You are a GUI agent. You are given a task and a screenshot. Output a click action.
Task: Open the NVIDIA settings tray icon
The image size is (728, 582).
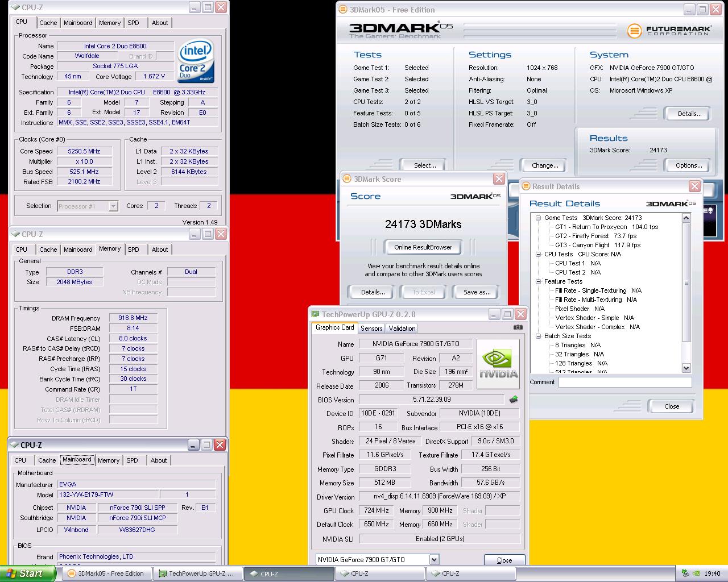pos(697,573)
